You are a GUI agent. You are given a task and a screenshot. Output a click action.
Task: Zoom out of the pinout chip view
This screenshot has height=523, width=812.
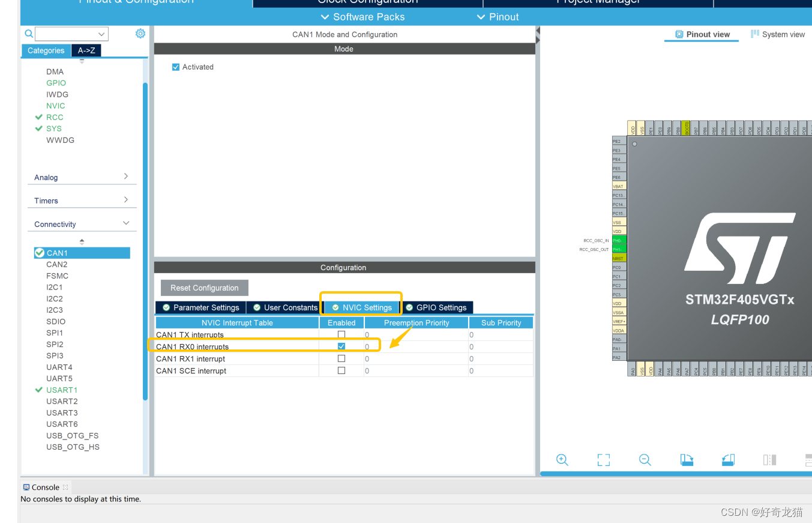coord(645,460)
